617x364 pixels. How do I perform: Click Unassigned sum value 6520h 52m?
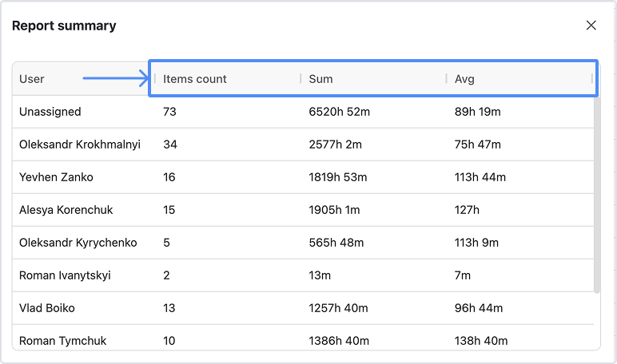coord(339,112)
